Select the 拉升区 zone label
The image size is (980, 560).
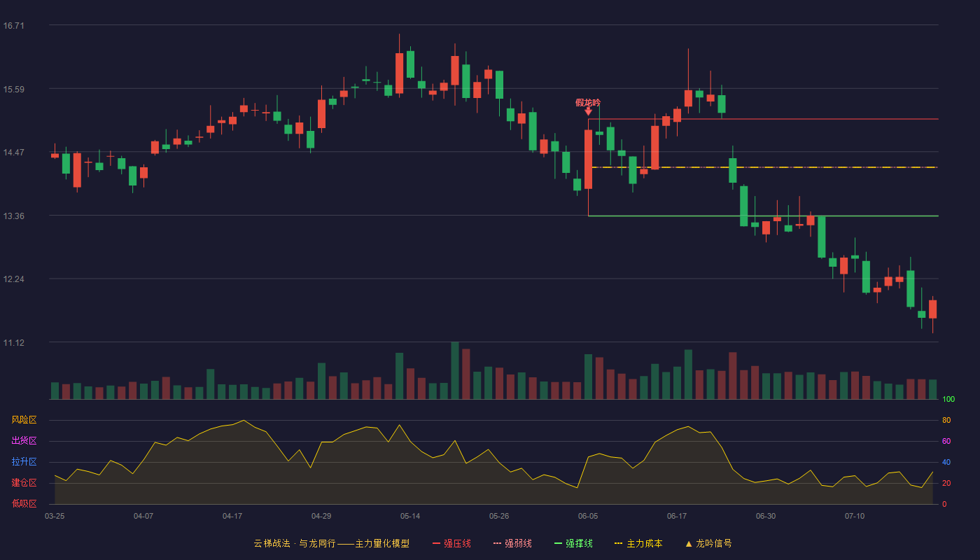(24, 462)
